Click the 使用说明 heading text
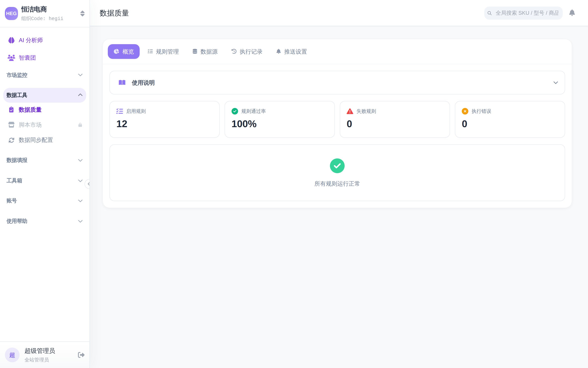This screenshot has height=368, width=588. (143, 83)
